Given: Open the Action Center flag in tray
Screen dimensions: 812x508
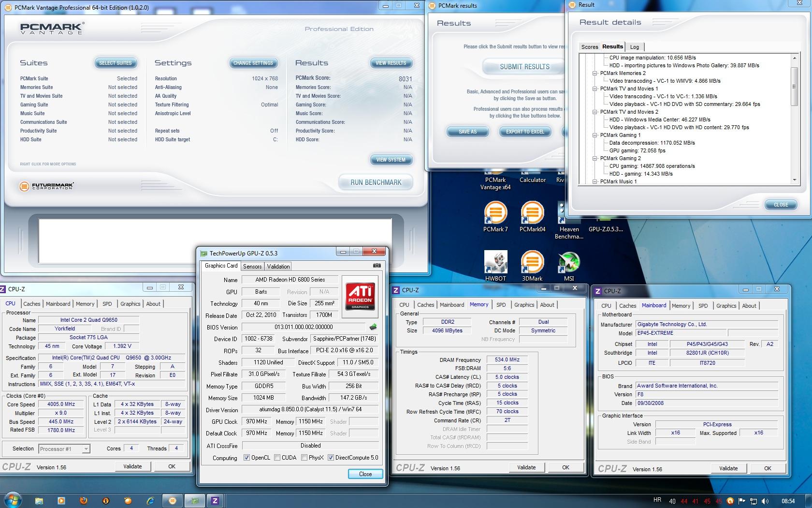Looking at the screenshot, I should [742, 501].
